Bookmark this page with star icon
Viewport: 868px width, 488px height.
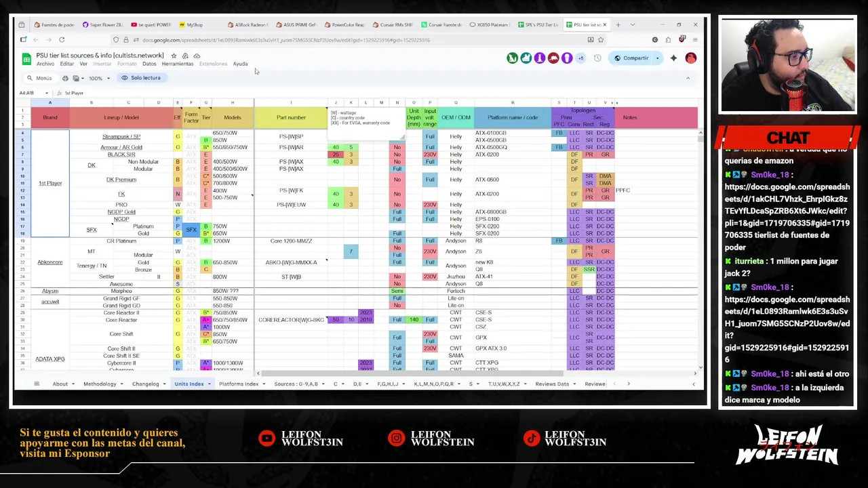602,40
